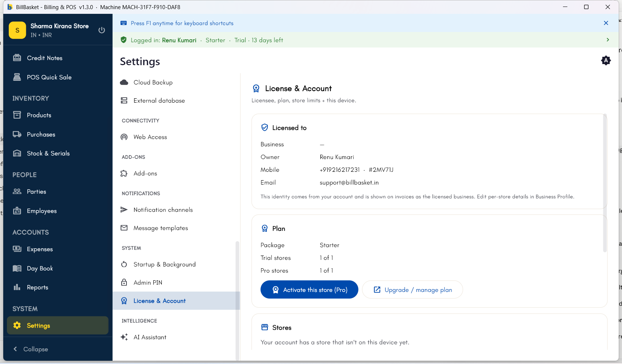
Task: Open Notification channels settings
Action: 176,210
